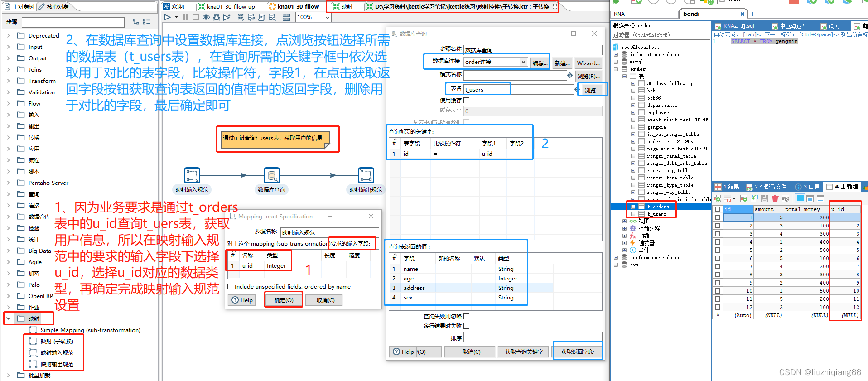The width and height of the screenshot is (868, 381).
Task: Expand the t_orders table node
Action: coord(633,207)
